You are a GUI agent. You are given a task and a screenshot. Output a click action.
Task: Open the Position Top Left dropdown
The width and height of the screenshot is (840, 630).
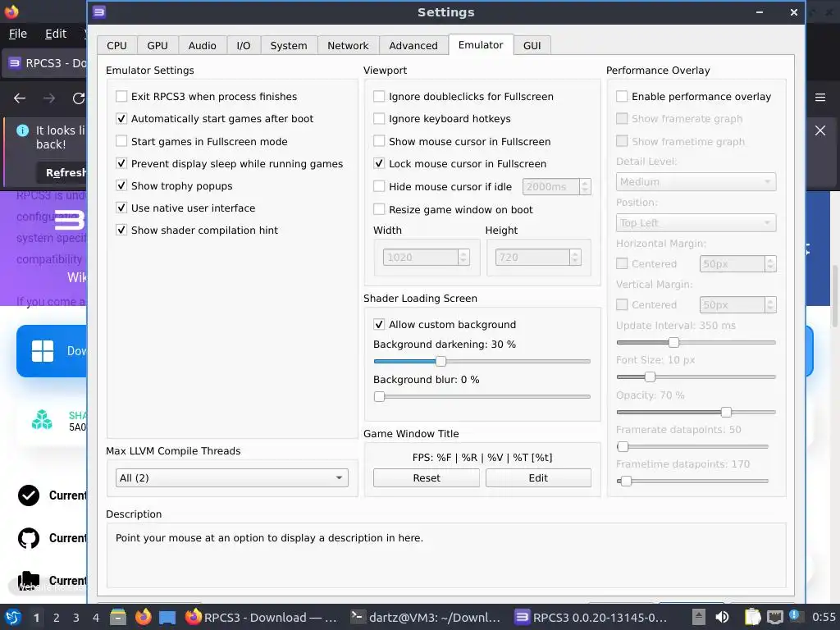[x=696, y=223]
